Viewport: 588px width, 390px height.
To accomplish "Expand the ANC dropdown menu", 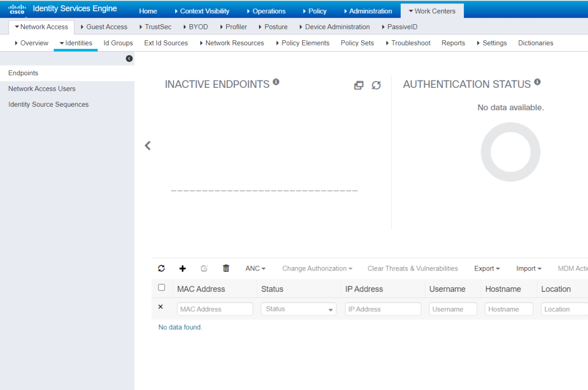I will point(256,268).
